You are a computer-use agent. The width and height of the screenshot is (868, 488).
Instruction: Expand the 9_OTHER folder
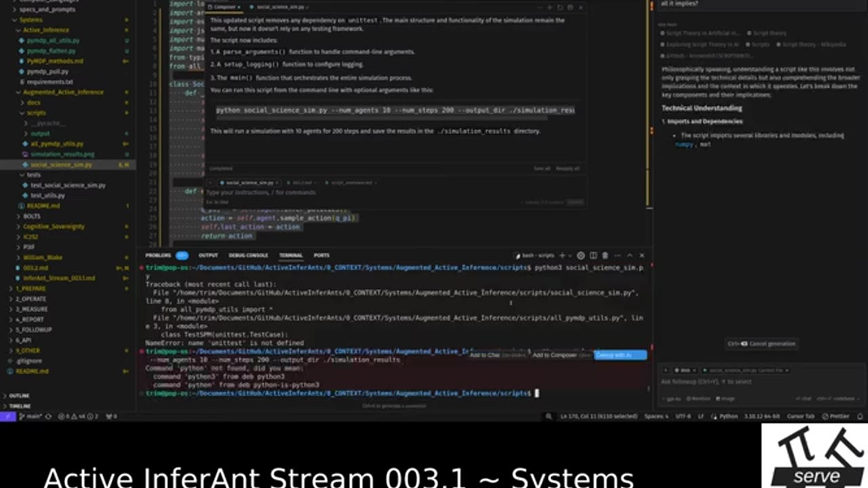[x=28, y=350]
